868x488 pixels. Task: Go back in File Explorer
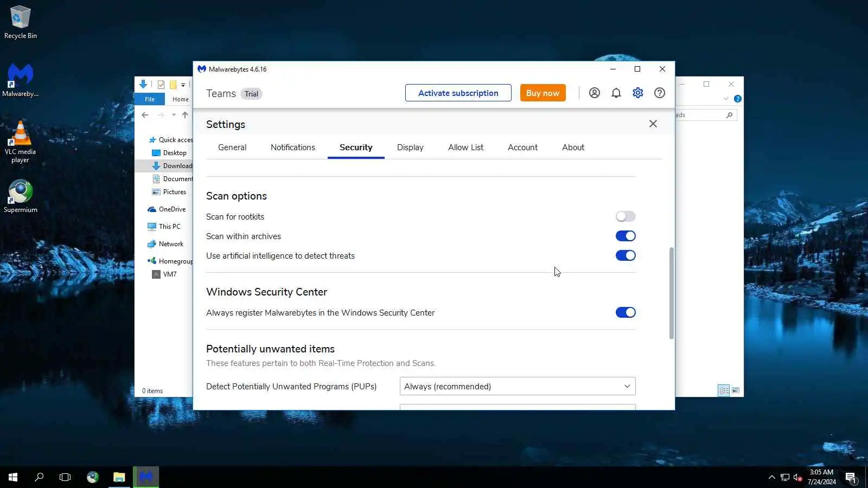pyautogui.click(x=145, y=115)
